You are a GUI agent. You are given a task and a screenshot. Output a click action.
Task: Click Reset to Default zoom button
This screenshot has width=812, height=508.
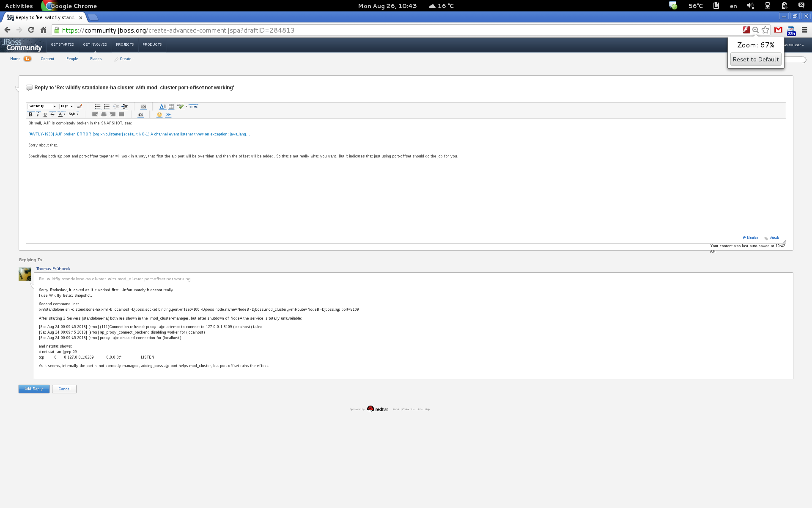[756, 59]
